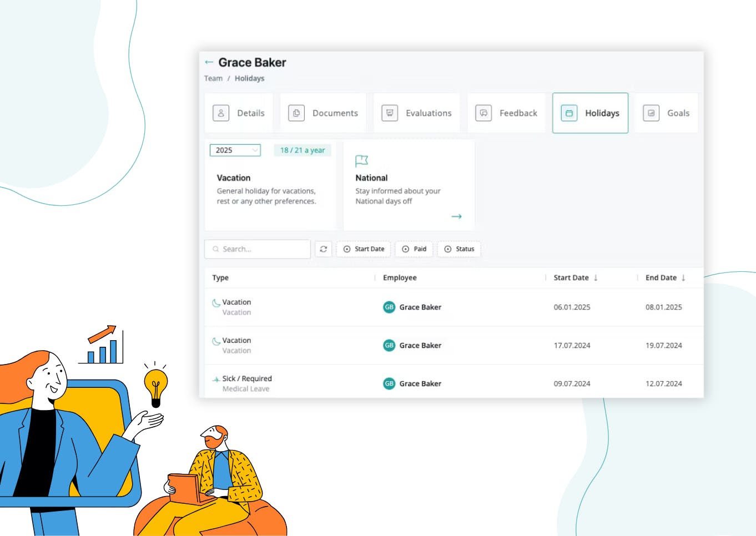Select the Medical Leave subtype text
This screenshot has width=756, height=536.
[246, 389]
